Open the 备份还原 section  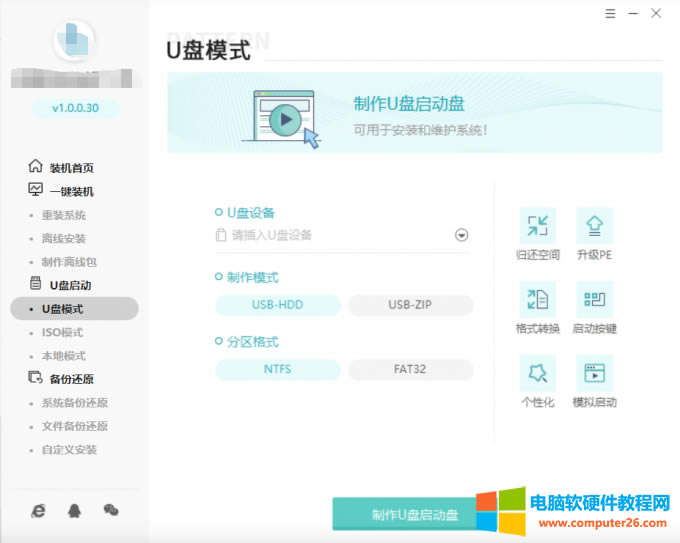[72, 379]
